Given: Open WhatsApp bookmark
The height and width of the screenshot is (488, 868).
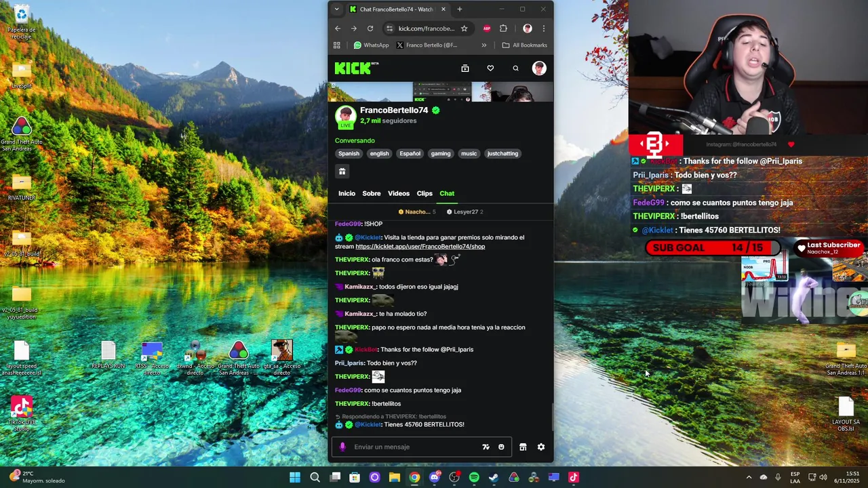Looking at the screenshot, I should (x=371, y=45).
